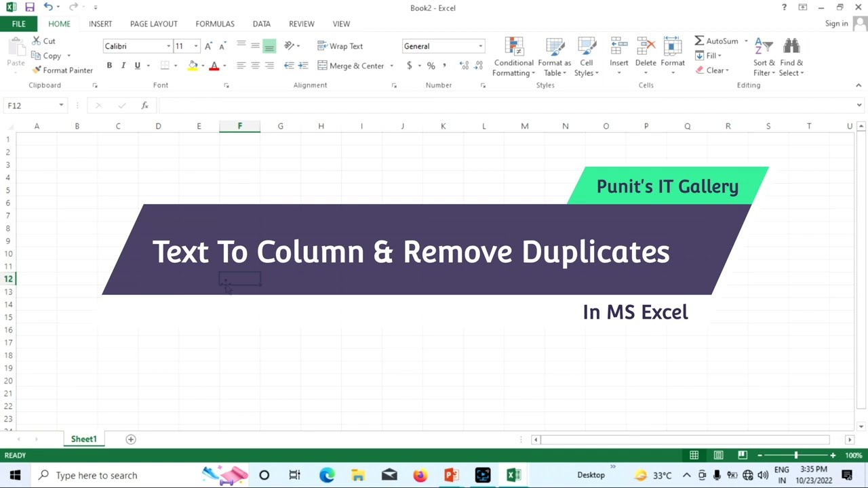Click the Insert cells icon
Image resolution: width=868 pixels, height=488 pixels.
618,46
